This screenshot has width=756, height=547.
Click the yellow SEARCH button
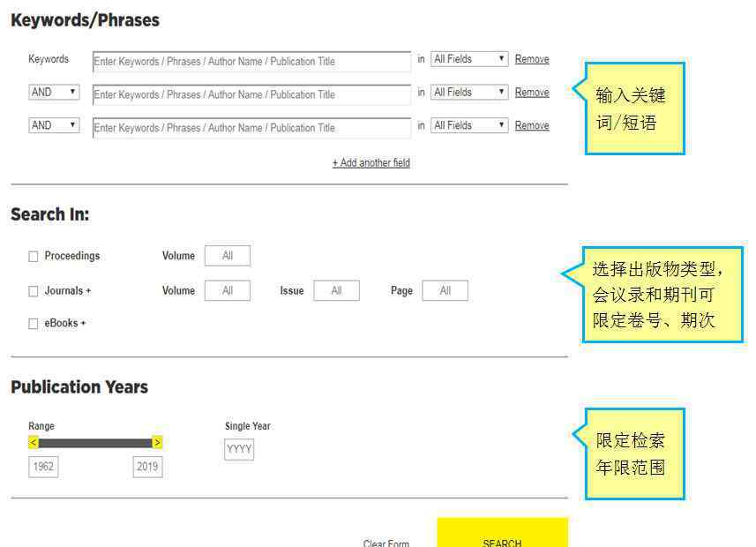tap(503, 533)
